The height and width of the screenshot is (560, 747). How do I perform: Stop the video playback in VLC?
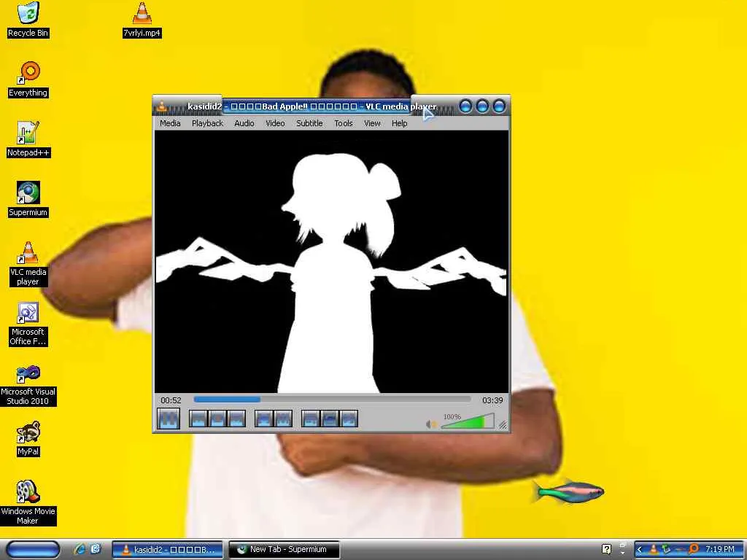pos(217,419)
